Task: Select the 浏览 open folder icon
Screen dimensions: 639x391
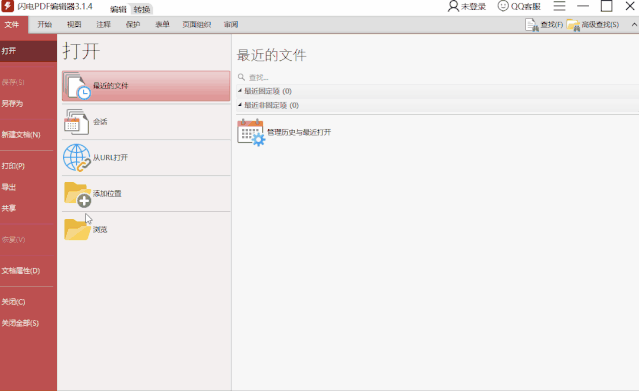Action: point(77,229)
